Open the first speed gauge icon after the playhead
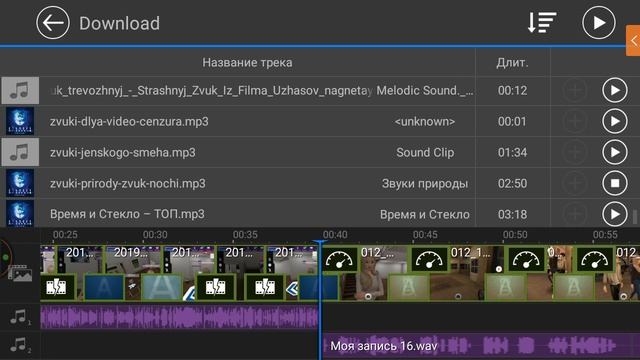 pyautogui.click(x=339, y=259)
